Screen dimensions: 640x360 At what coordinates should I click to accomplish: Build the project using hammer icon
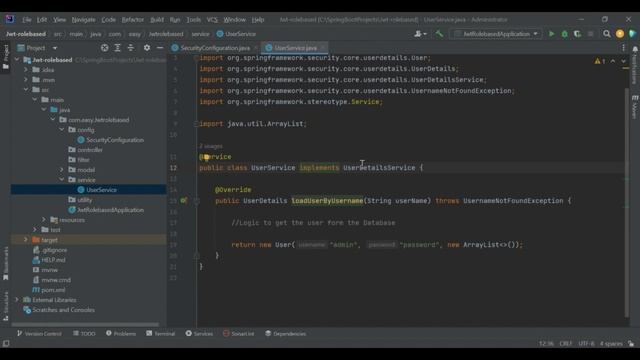[x=439, y=34]
